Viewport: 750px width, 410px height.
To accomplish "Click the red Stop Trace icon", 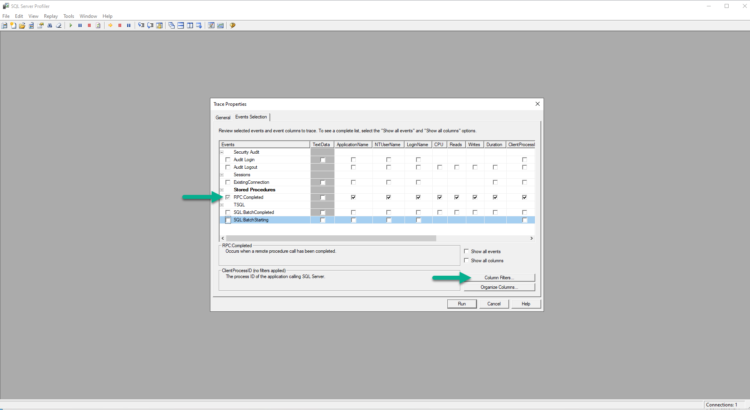I will (x=89, y=25).
